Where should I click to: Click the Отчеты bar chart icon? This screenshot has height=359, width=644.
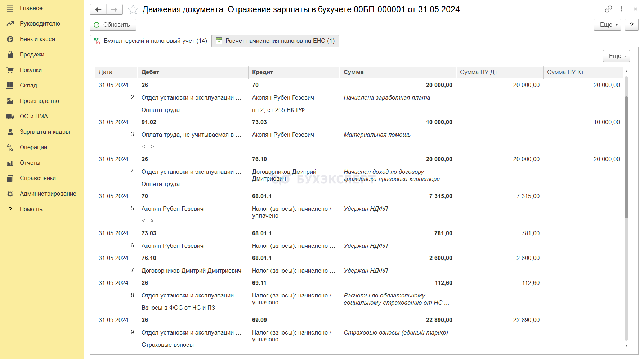point(10,163)
